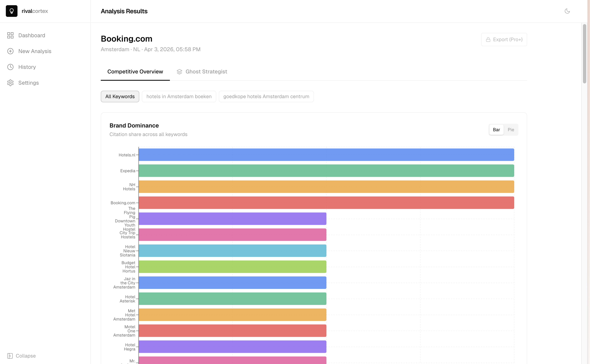This screenshot has width=590, height=364.
Task: Click the Export (Pro+) button
Action: pyautogui.click(x=504, y=40)
